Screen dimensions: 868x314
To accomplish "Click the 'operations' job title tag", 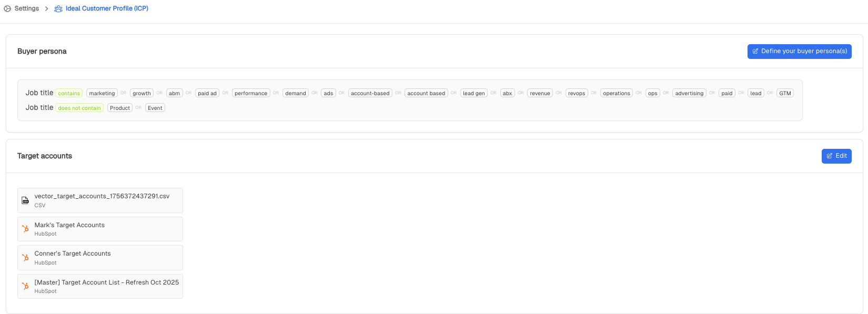I will point(617,93).
